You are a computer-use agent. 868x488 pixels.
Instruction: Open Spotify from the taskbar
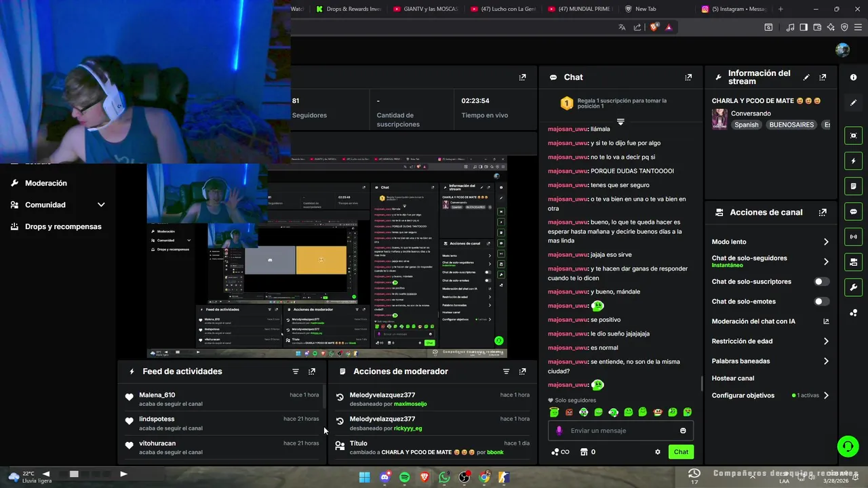point(405,477)
